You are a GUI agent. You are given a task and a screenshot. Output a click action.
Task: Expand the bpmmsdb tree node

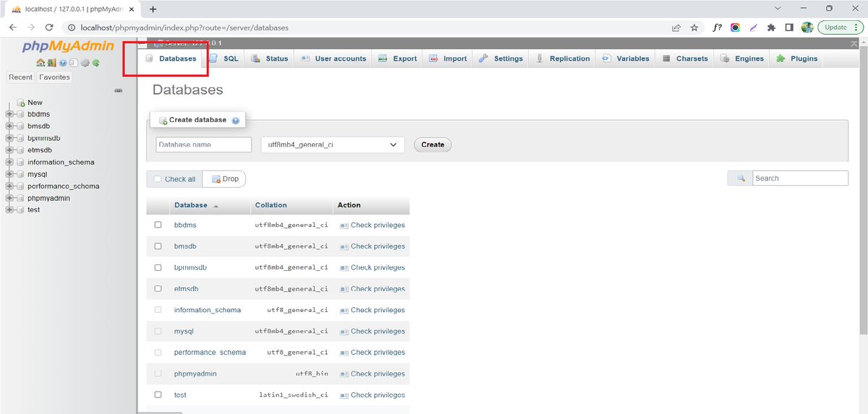(10, 138)
